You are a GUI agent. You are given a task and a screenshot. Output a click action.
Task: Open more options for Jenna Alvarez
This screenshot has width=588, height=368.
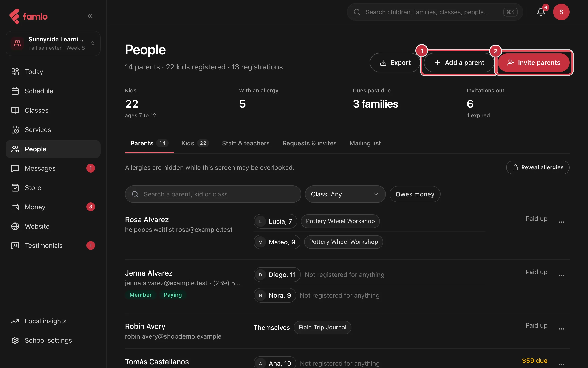tap(561, 275)
